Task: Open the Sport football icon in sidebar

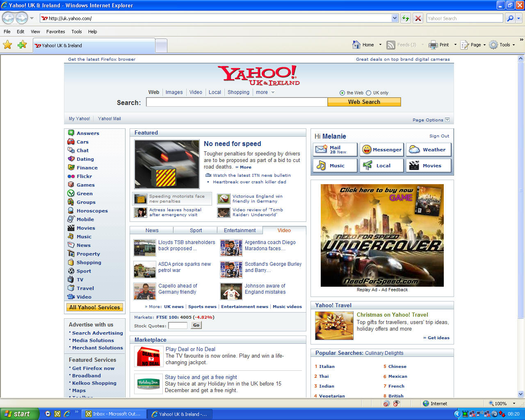Action: pos(71,271)
